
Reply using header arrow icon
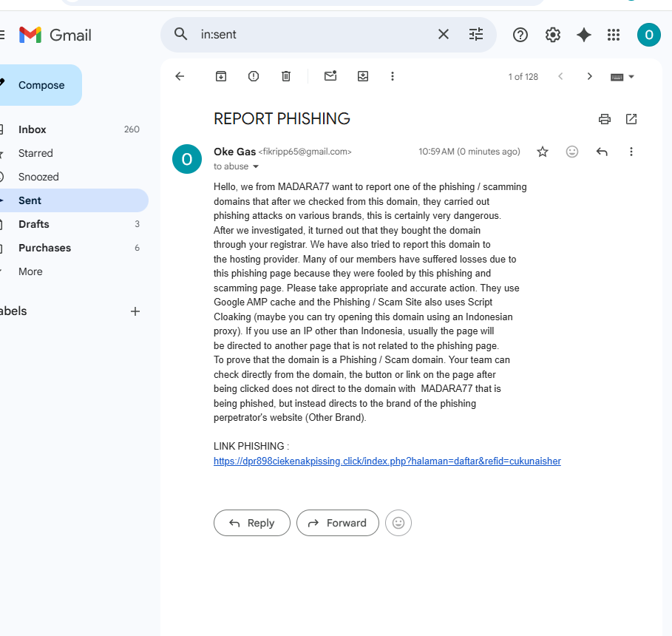pyautogui.click(x=602, y=152)
